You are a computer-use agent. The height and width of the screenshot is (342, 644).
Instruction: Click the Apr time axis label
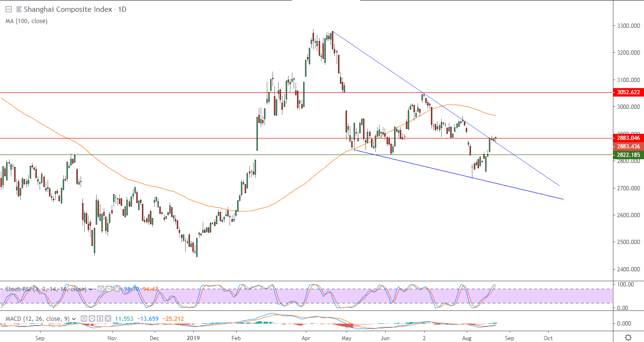[305, 338]
